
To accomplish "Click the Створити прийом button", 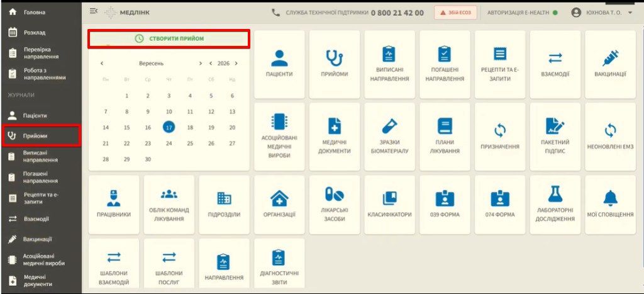I will click(x=169, y=38).
